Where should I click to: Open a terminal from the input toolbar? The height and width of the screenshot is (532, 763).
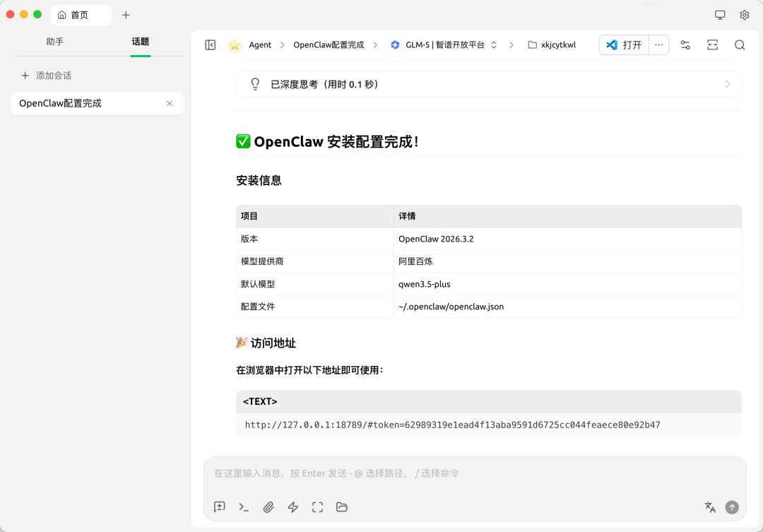(x=244, y=507)
